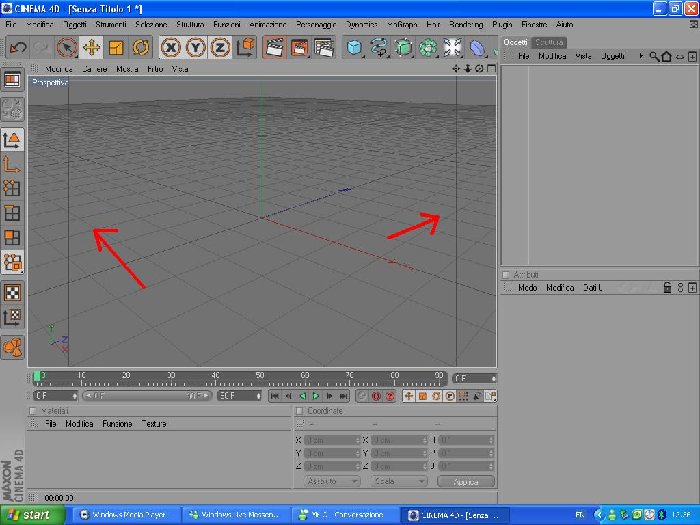Select Points mode in left toolbar

click(12, 188)
